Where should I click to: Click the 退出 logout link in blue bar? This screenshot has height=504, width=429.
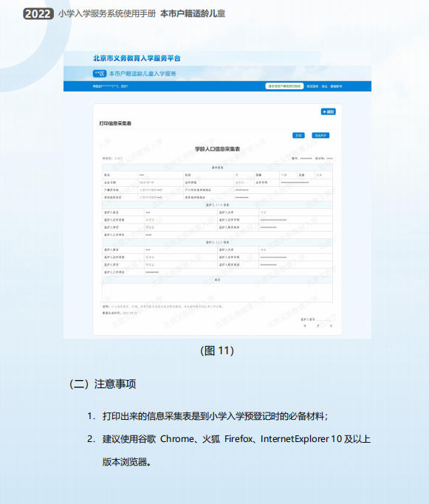[x=324, y=86]
